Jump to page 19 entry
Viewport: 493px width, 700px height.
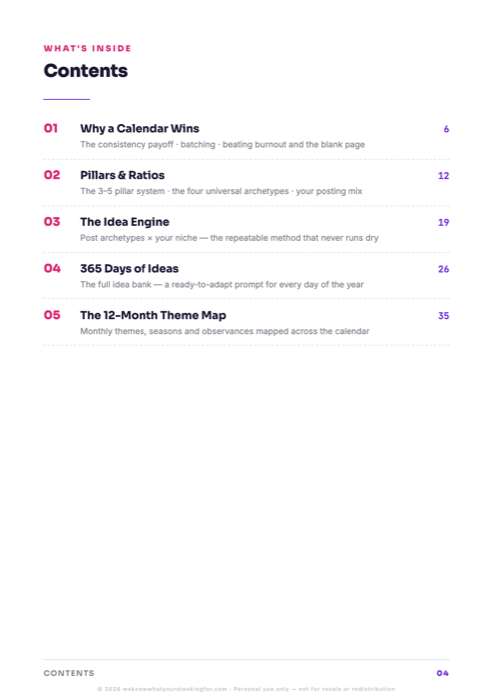click(x=443, y=222)
